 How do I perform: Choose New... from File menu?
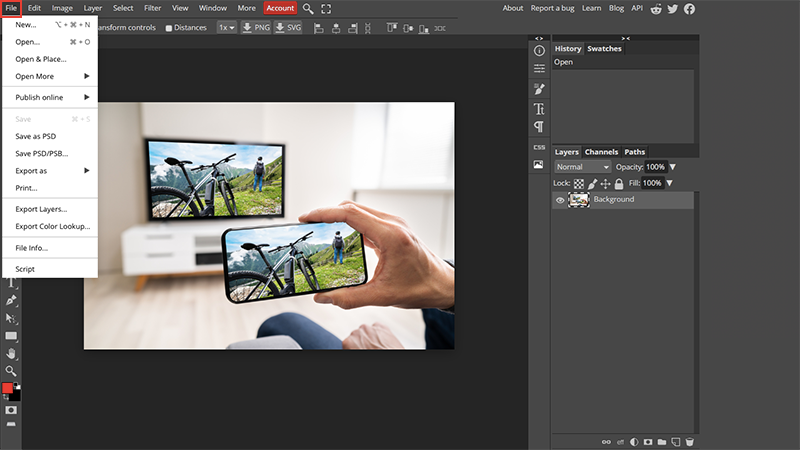(x=50, y=24)
